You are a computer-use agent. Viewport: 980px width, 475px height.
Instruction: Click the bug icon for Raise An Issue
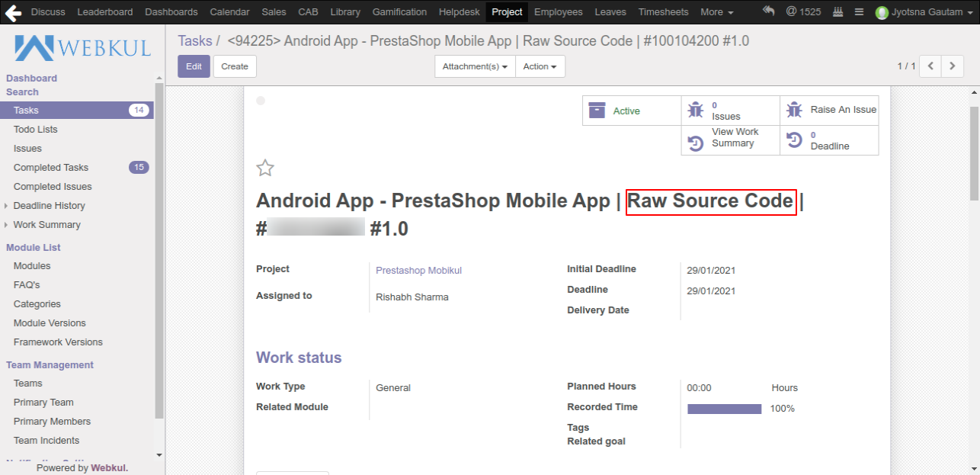click(794, 110)
